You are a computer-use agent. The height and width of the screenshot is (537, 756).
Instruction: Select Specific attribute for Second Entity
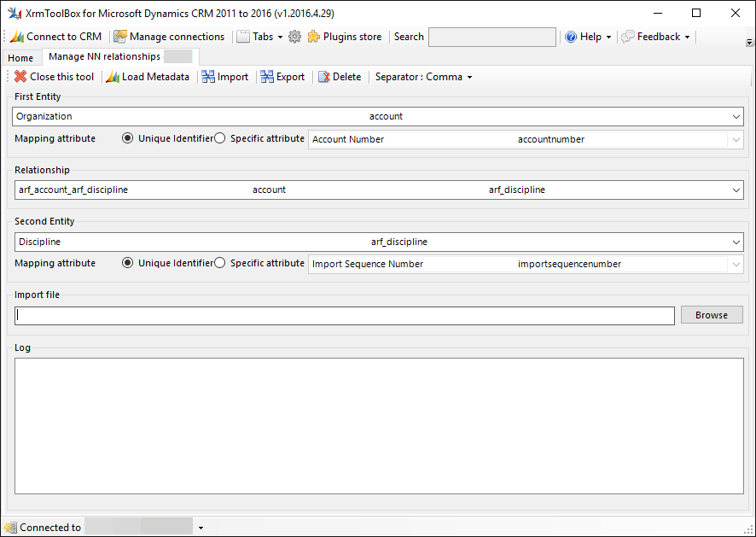click(219, 263)
